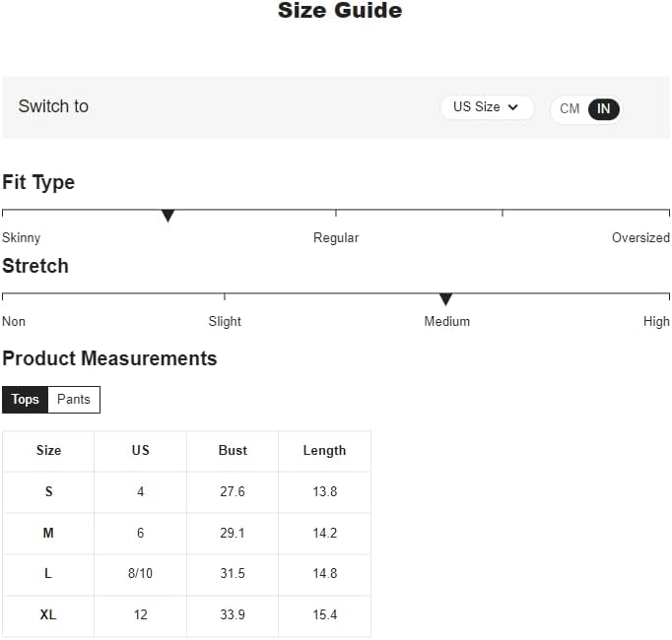Click the Size Guide heading
Viewport: 672px width, 640px height.
pyautogui.click(x=340, y=10)
